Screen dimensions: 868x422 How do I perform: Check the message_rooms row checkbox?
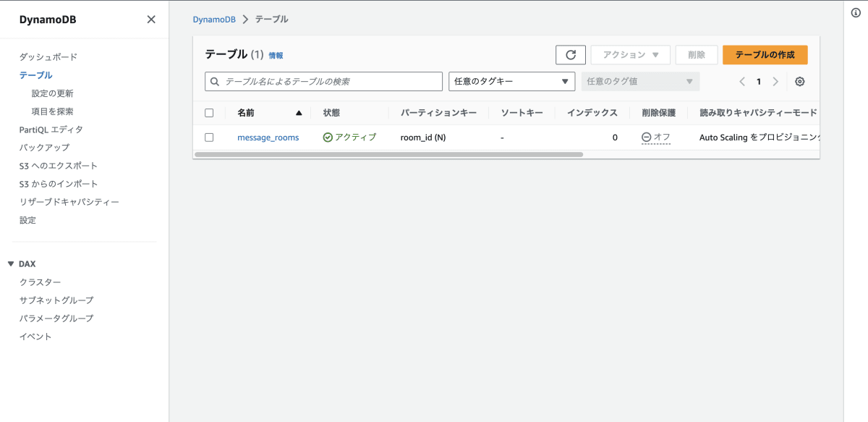click(x=209, y=137)
